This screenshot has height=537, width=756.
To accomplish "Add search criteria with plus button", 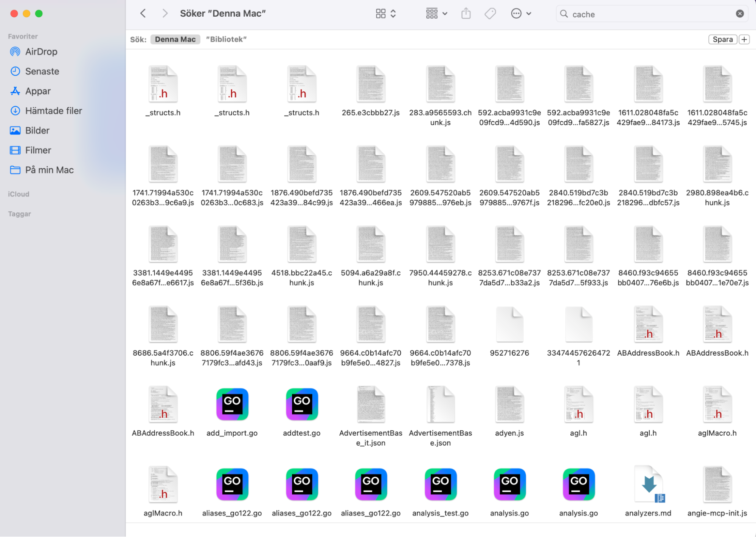I will click(744, 39).
